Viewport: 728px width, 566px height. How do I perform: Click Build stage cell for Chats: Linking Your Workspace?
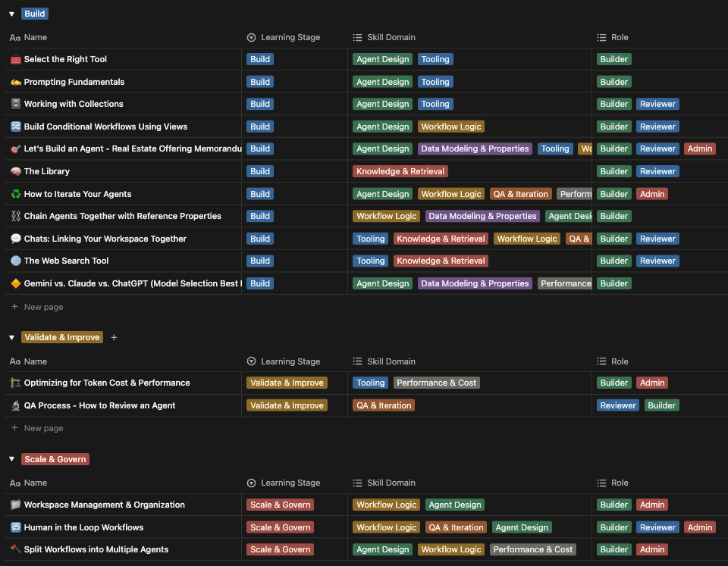point(260,239)
